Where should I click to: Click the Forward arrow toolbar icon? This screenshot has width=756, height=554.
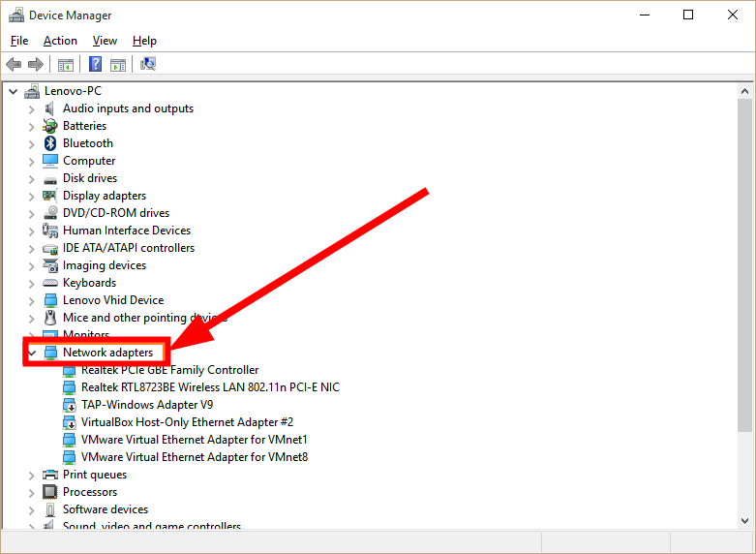(x=36, y=64)
